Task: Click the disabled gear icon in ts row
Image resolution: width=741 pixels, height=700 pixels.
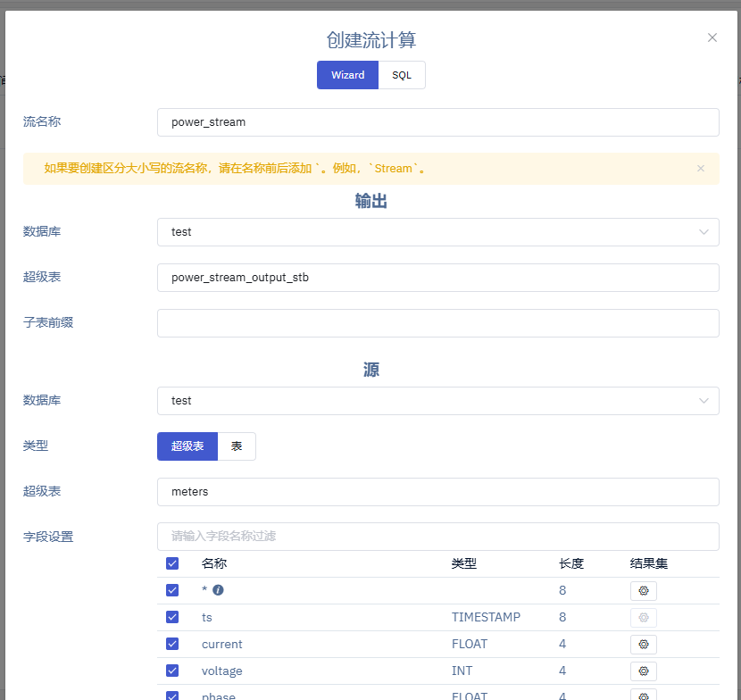Action: pos(643,617)
